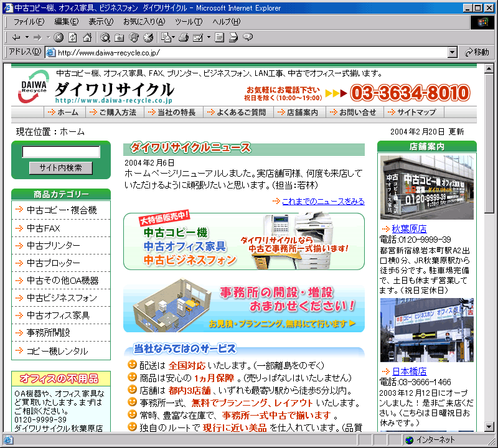The image size is (498, 448).
Task: Click the lined document toolbar icon
Action: 219,37
